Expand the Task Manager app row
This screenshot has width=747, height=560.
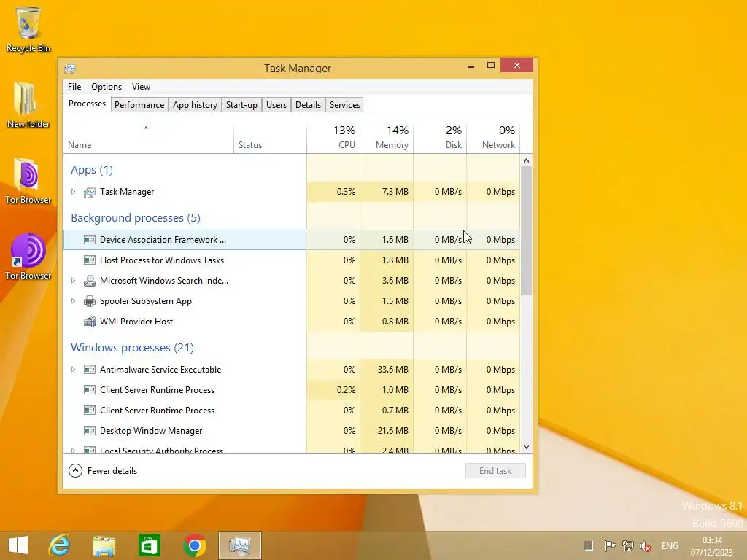(74, 192)
